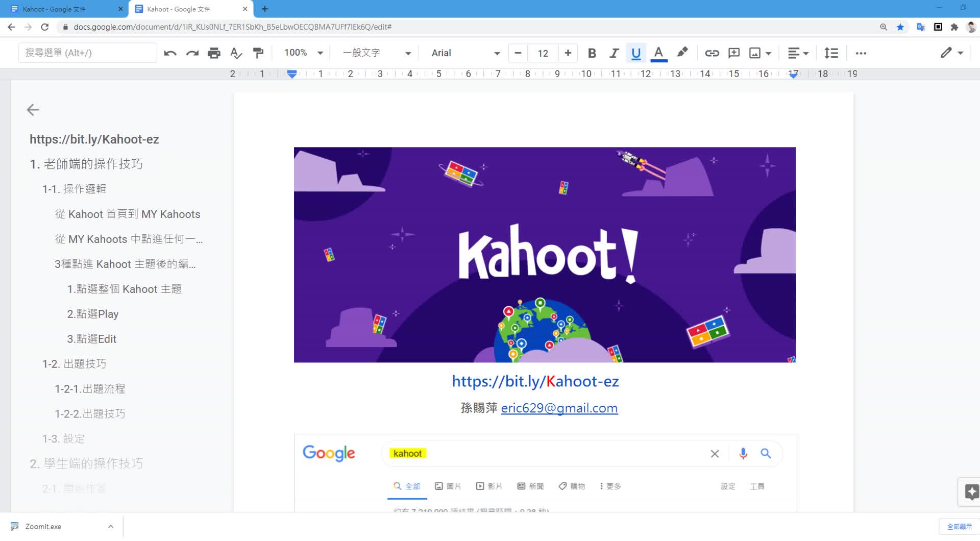This screenshot has width=980, height=541.
Task: Expand the ZoomIt.exe download options chevron
Action: [110, 526]
